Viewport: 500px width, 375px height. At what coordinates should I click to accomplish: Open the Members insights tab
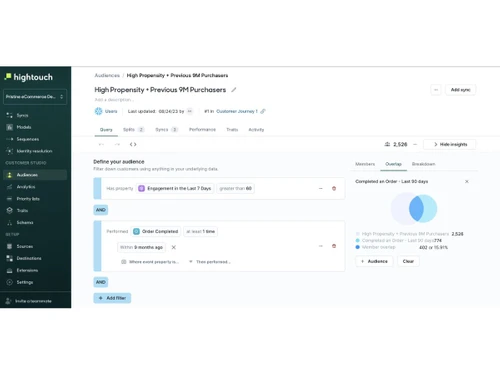tap(365, 164)
